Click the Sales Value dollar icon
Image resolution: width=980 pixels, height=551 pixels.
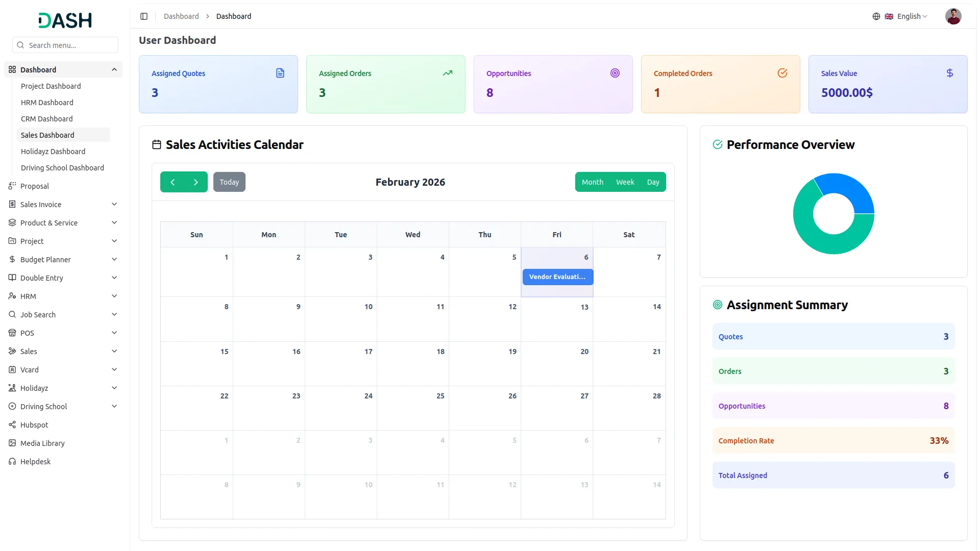pyautogui.click(x=949, y=73)
